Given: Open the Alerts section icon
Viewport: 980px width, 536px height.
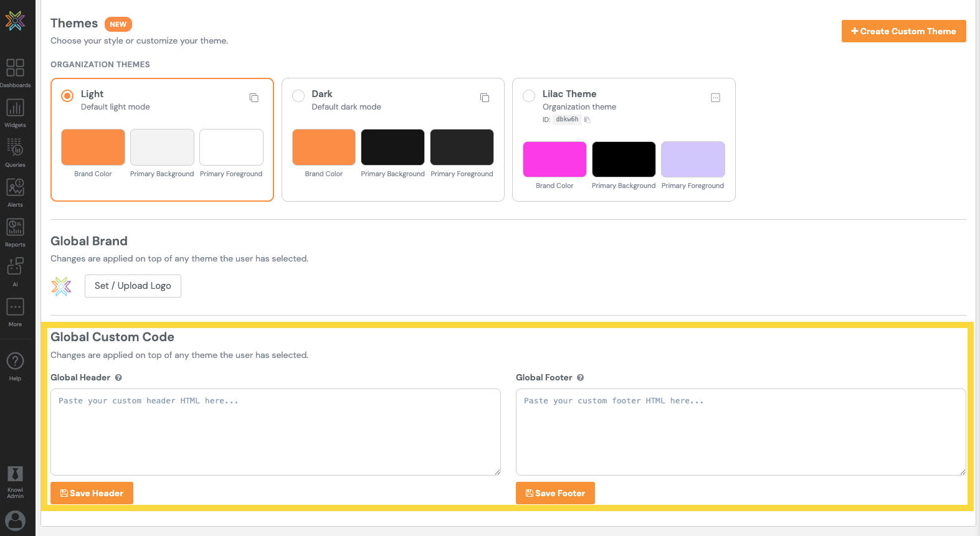Looking at the screenshot, I should [x=15, y=187].
